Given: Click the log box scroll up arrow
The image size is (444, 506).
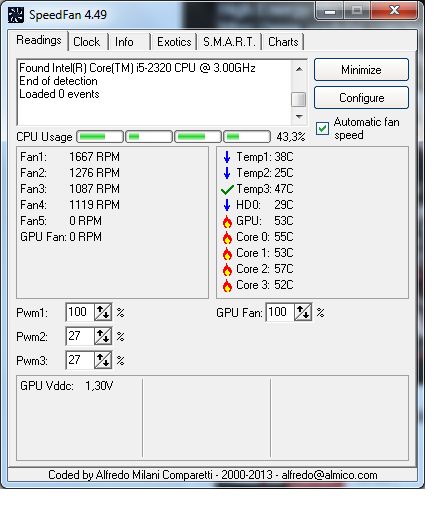Looking at the screenshot, I should (x=299, y=69).
